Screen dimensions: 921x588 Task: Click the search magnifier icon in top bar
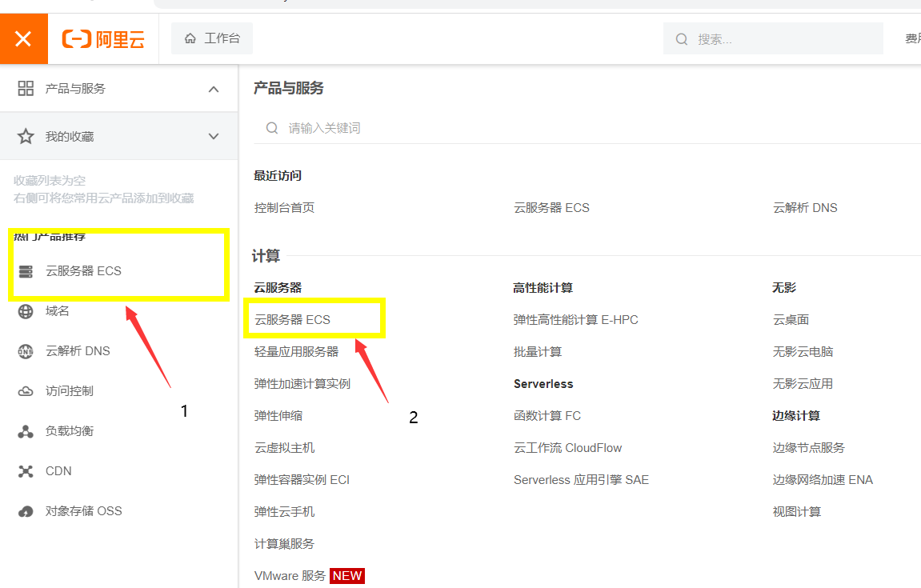pyautogui.click(x=681, y=38)
